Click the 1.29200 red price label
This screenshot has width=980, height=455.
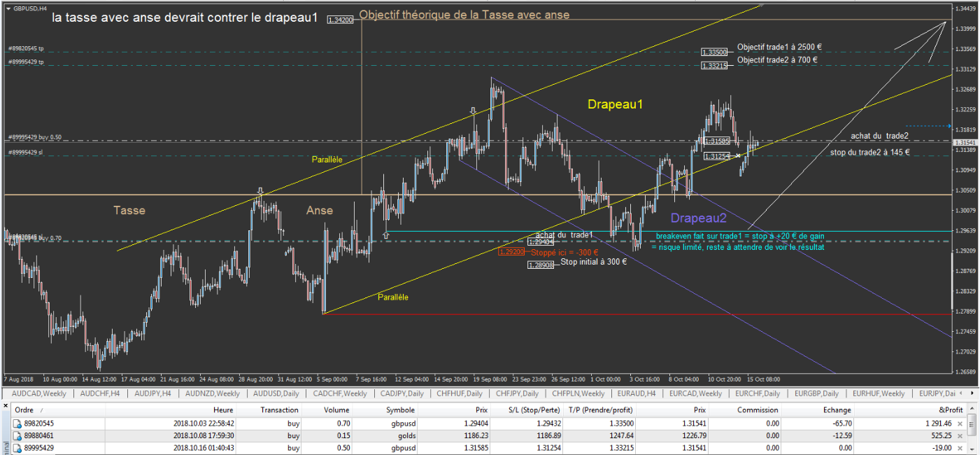[x=511, y=252]
